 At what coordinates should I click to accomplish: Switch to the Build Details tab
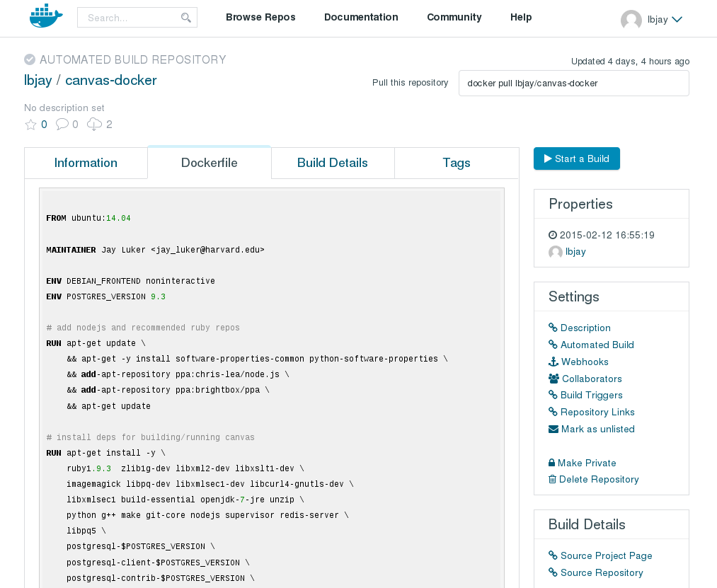coord(333,163)
